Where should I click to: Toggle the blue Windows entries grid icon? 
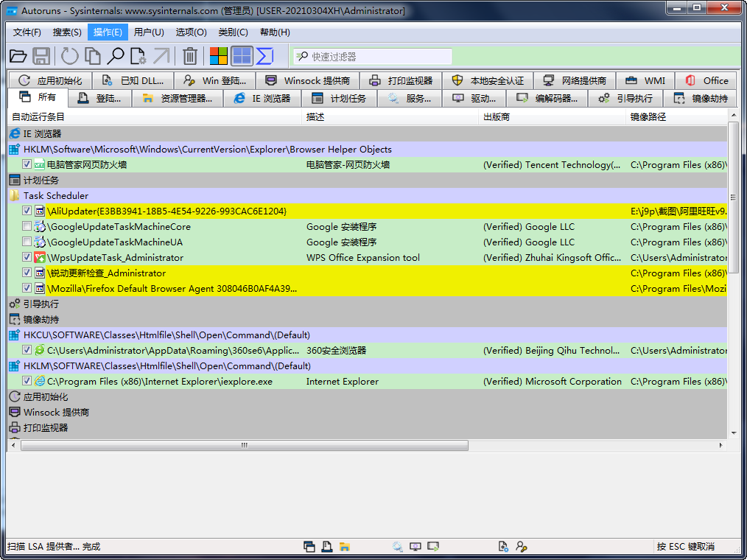coord(242,56)
